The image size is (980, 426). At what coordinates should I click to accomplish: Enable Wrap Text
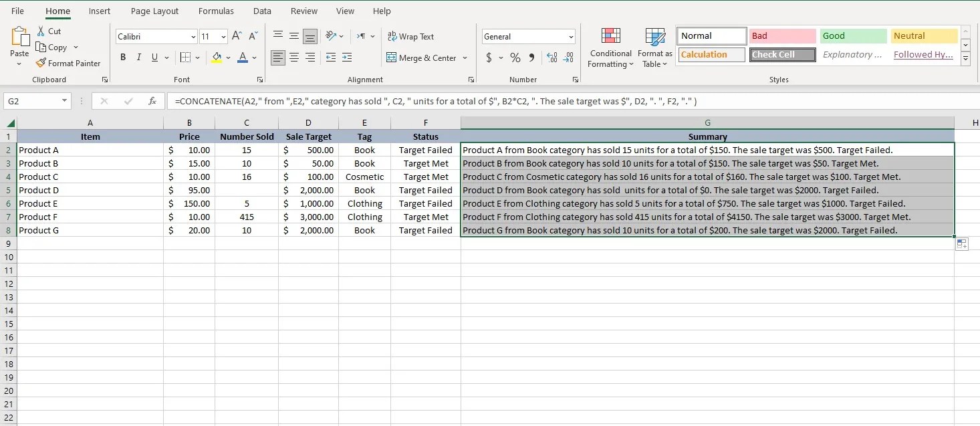[x=410, y=36]
